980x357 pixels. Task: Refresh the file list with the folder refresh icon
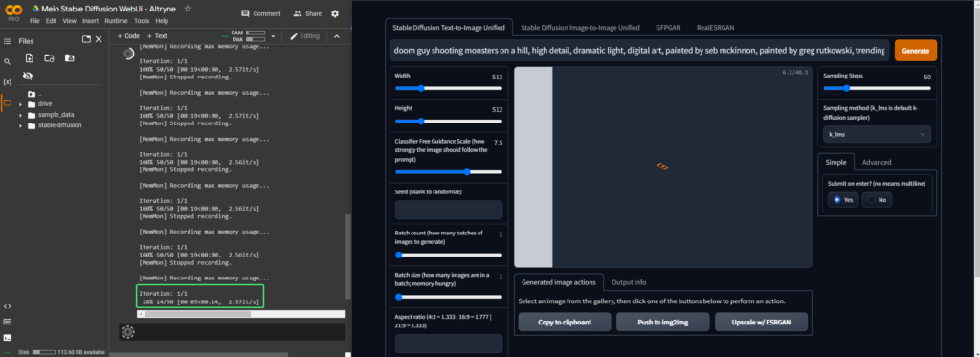tap(50, 58)
